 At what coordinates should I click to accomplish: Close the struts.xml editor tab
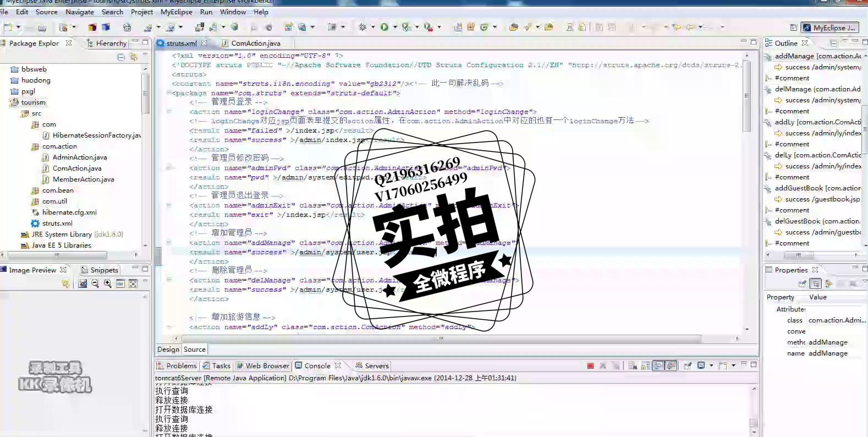pyautogui.click(x=204, y=43)
